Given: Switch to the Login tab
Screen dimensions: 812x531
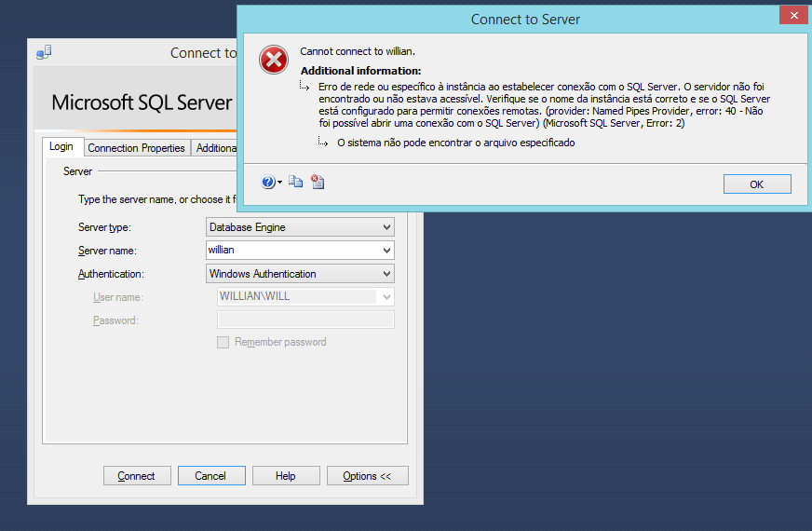Looking at the screenshot, I should [61, 146].
